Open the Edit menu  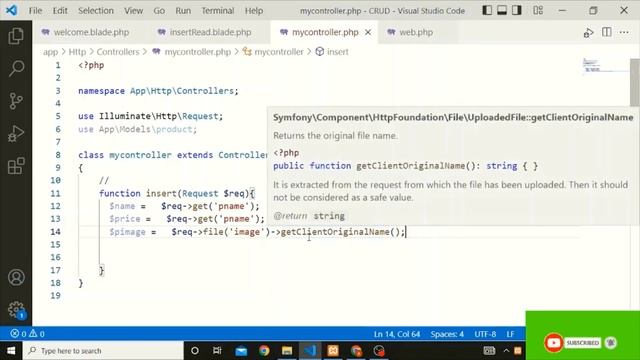click(60, 11)
